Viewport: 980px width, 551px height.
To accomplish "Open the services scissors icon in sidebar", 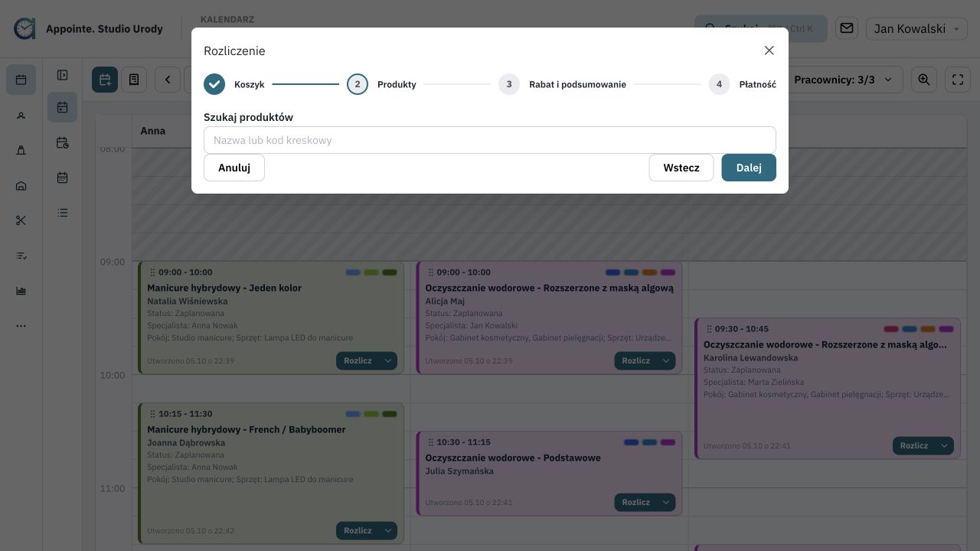I will (x=21, y=220).
